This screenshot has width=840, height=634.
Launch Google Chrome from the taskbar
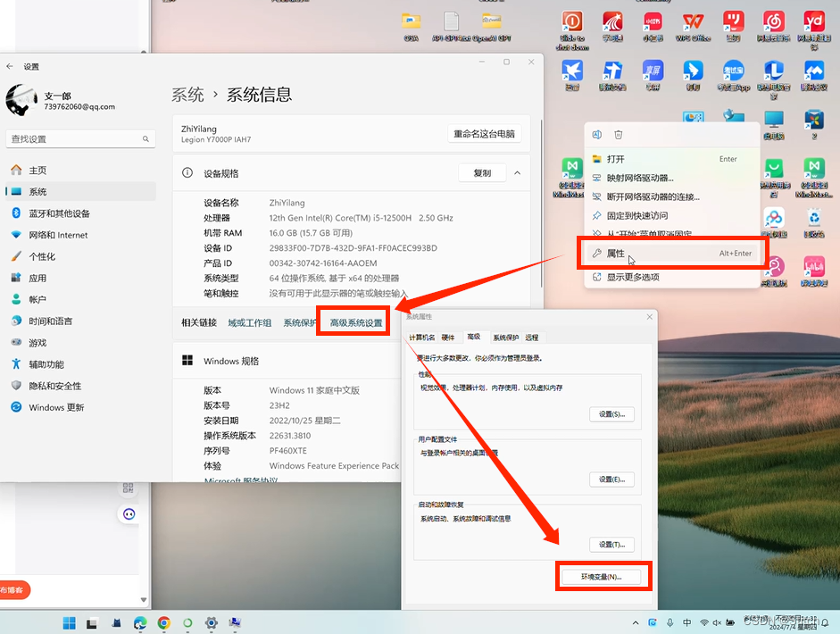[163, 623]
